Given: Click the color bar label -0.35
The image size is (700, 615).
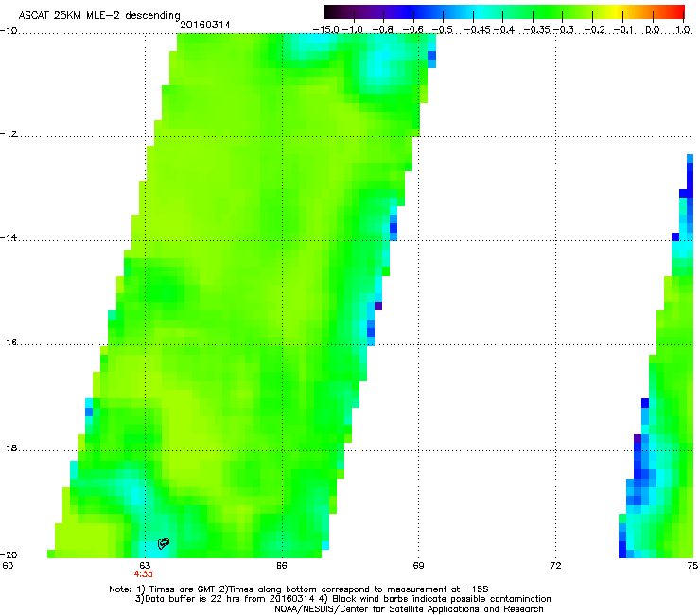Looking at the screenshot, I should point(536,30).
